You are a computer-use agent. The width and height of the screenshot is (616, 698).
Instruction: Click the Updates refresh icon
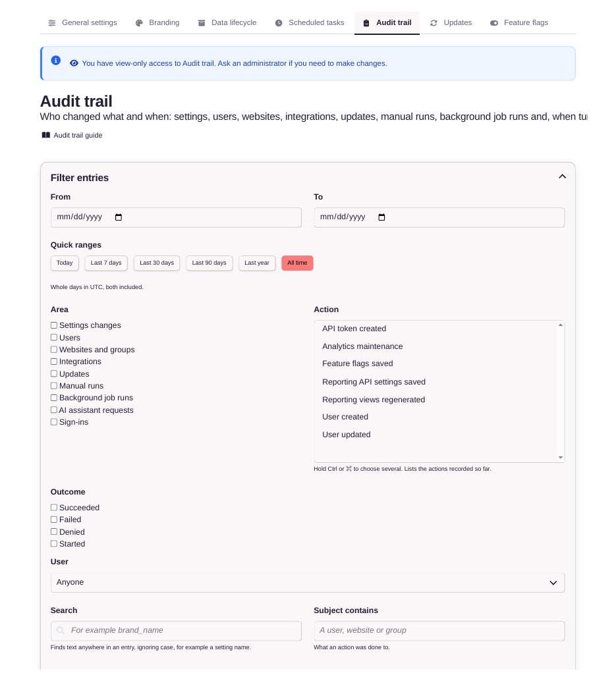coord(434,23)
